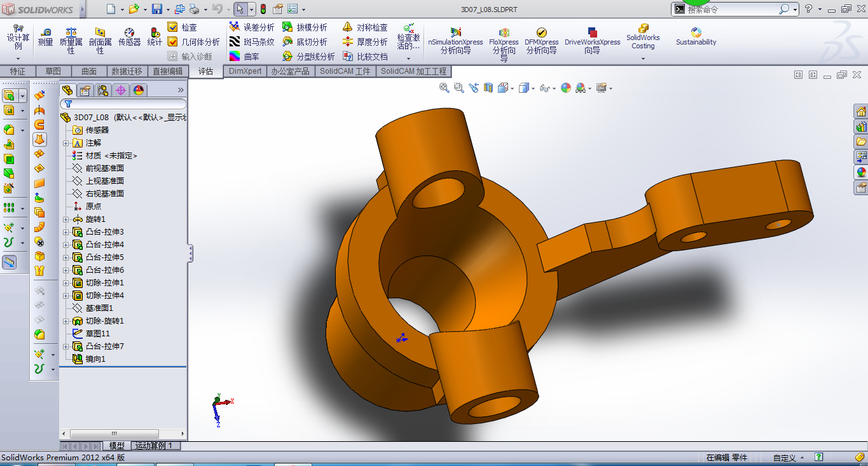Viewport: 868px width, 466px height.
Task: Select 上视基准面 in feature tree
Action: 98,181
